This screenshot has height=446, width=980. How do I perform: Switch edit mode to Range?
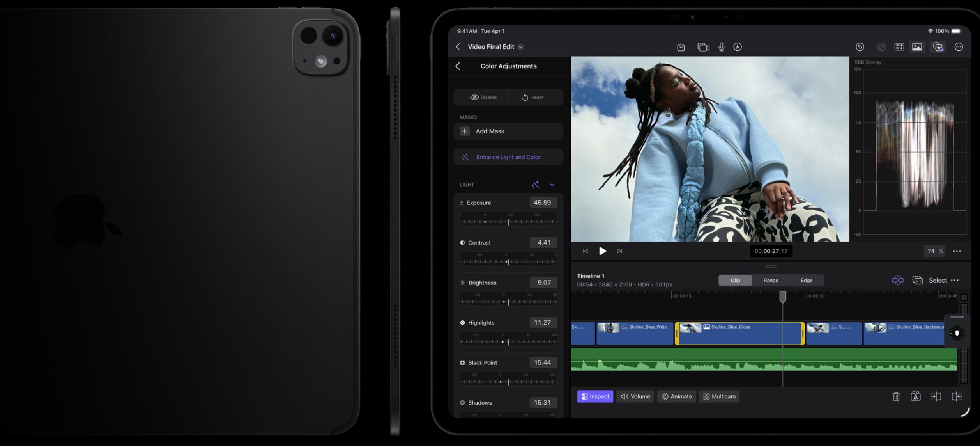771,280
